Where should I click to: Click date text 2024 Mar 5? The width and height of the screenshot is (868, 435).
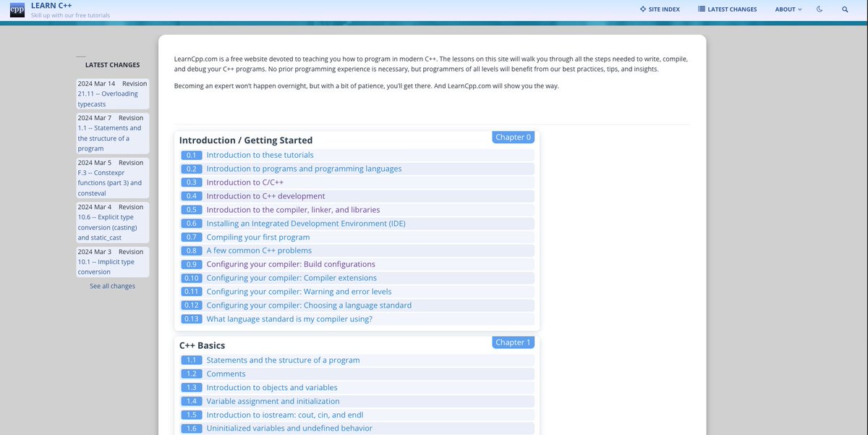pyautogui.click(x=95, y=163)
